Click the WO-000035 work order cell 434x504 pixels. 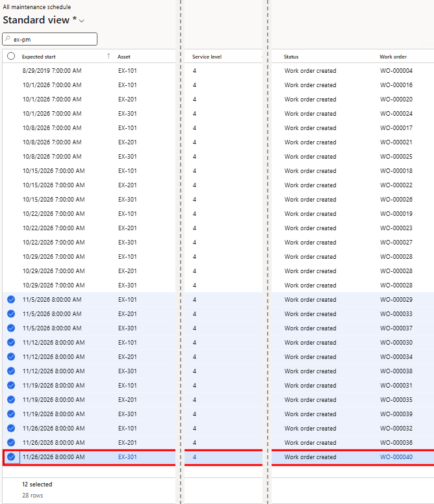coord(396,400)
